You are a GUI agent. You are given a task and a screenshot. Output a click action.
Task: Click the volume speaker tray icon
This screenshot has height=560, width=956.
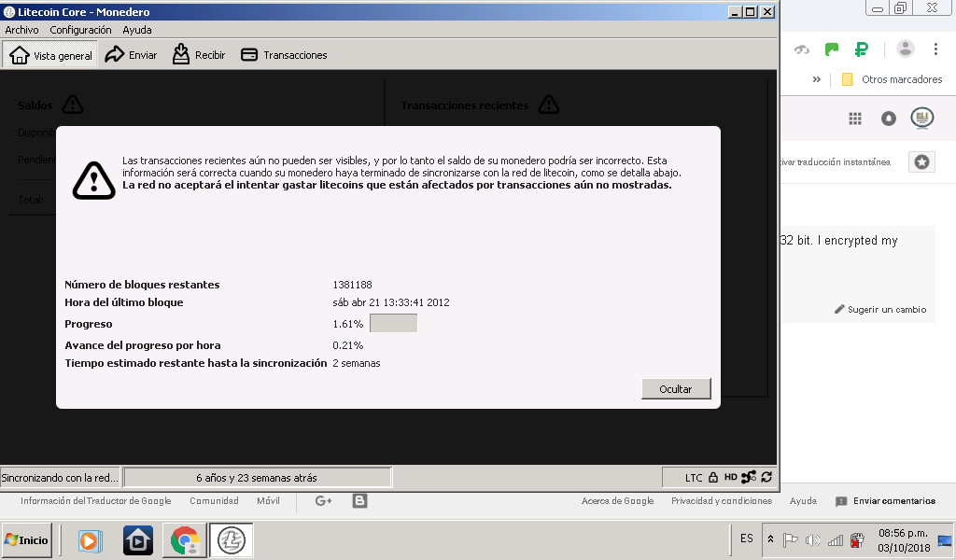813,539
